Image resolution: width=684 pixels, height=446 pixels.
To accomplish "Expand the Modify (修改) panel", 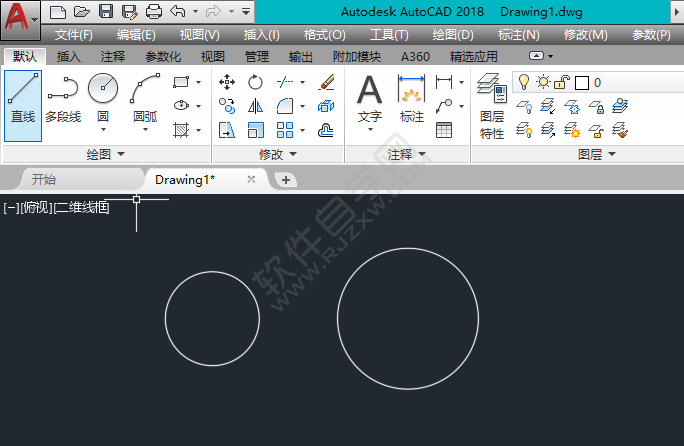I will (278, 154).
